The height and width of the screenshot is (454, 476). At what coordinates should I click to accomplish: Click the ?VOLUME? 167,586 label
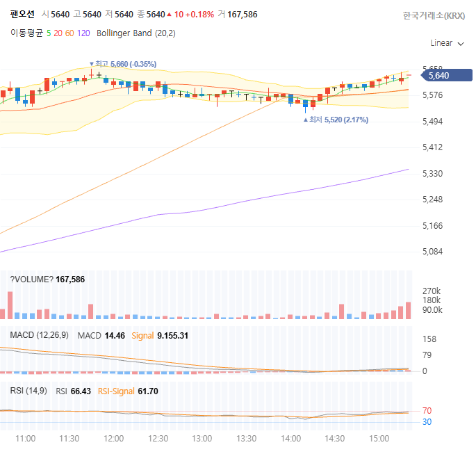(x=47, y=279)
